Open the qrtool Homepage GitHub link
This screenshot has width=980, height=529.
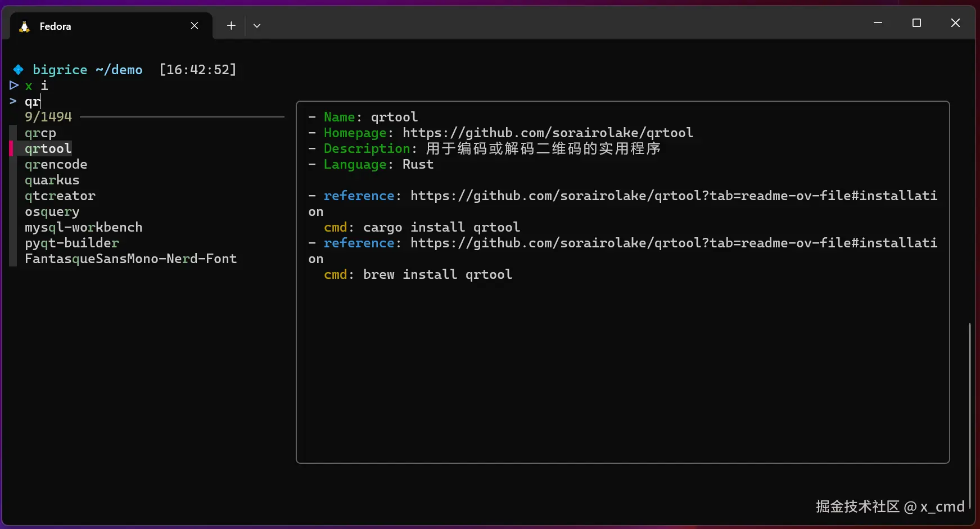coord(548,133)
